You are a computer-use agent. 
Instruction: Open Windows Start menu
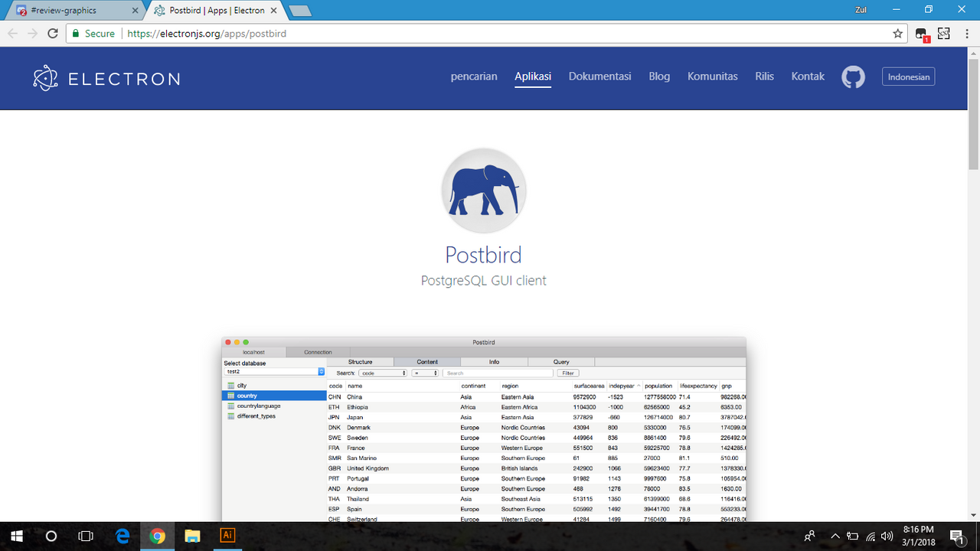tap(16, 536)
